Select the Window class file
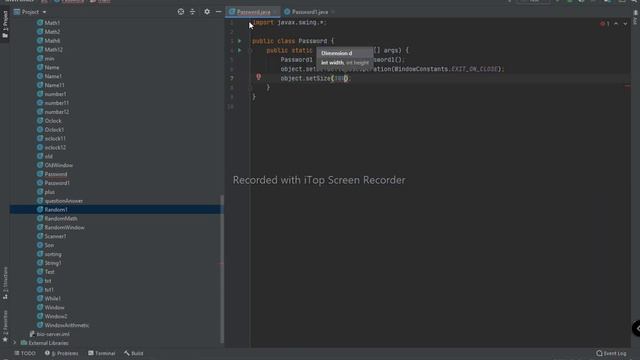 pos(51,307)
